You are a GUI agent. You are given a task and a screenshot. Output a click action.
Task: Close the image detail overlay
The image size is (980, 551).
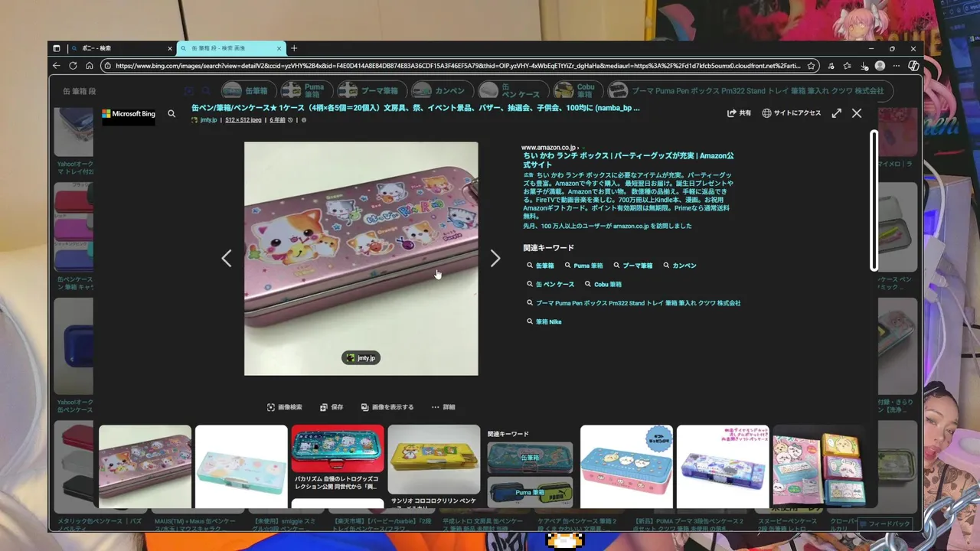pos(857,113)
